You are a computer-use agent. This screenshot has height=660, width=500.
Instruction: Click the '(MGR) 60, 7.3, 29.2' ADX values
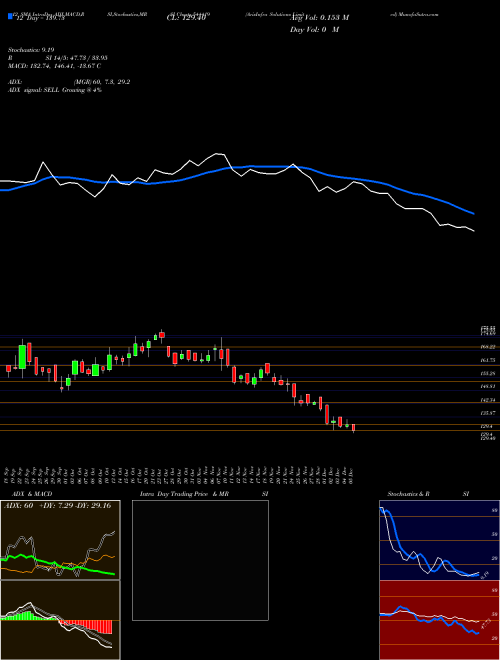click(x=101, y=82)
